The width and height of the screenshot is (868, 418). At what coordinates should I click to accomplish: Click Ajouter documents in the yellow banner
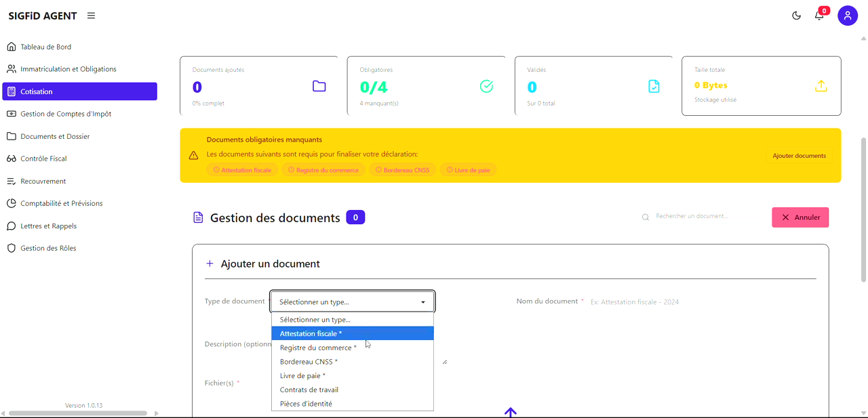799,155
